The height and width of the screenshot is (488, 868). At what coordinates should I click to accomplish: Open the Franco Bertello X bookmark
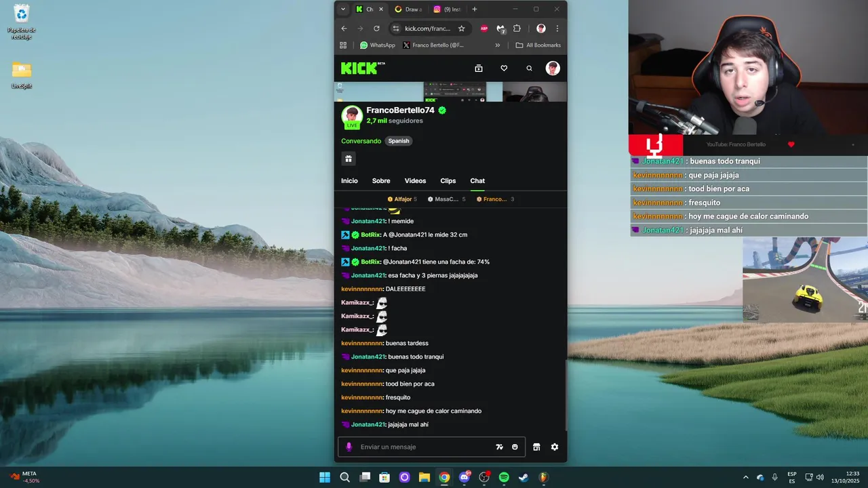[x=433, y=45]
